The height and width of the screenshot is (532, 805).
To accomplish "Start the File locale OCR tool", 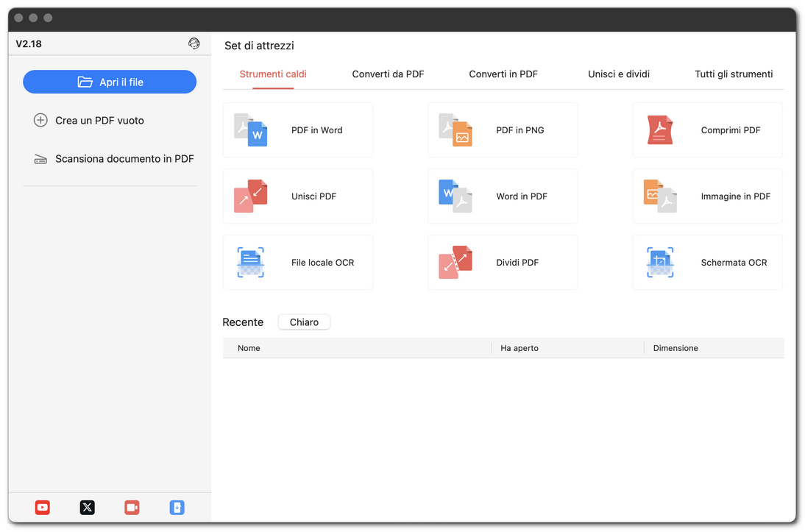I will point(297,262).
